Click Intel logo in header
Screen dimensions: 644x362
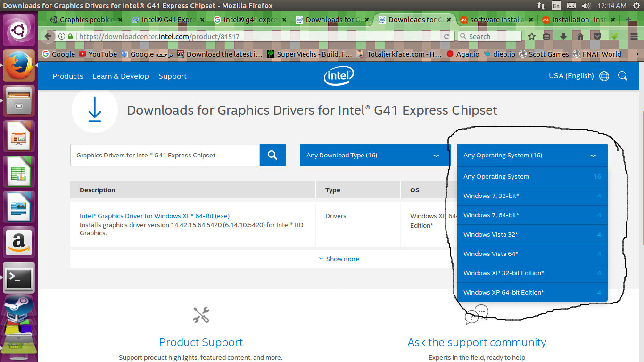pyautogui.click(x=339, y=76)
